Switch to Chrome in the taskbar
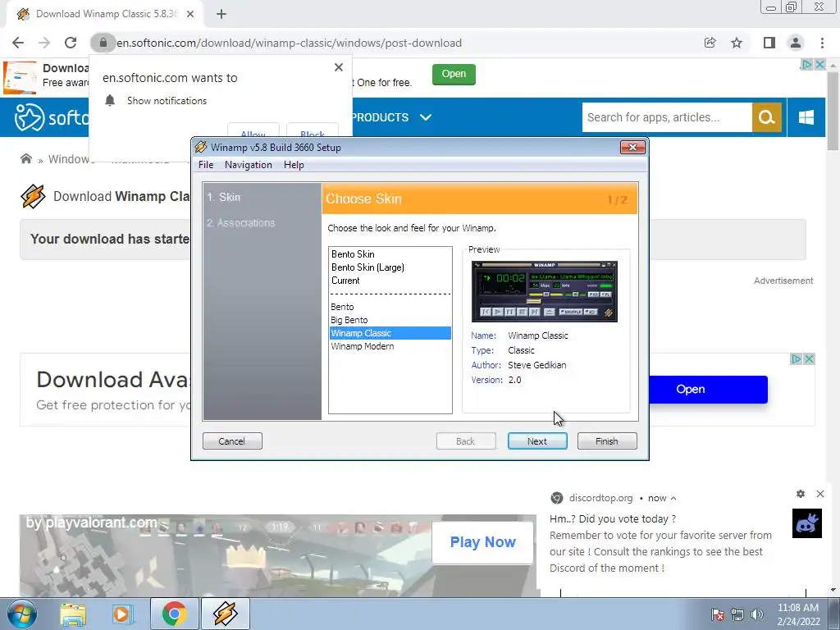 174,614
